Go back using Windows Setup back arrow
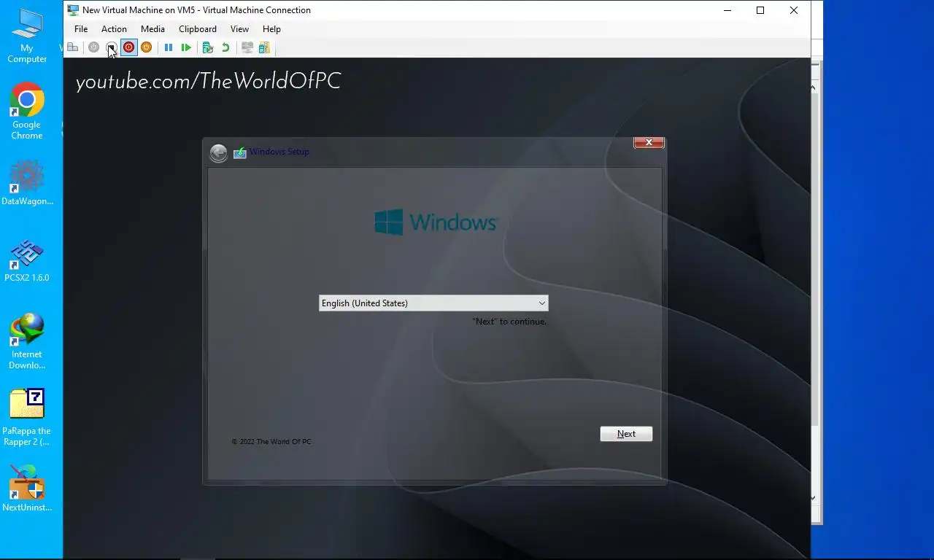The height and width of the screenshot is (560, 934). (218, 152)
